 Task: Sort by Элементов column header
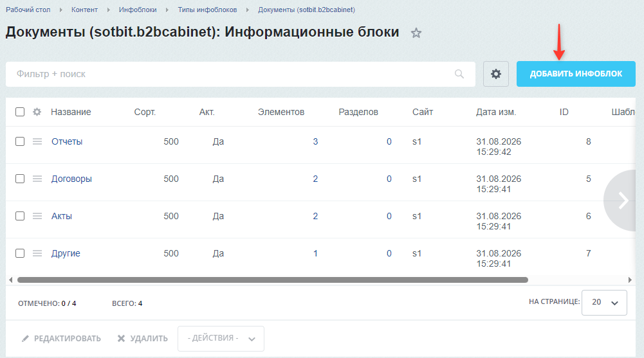pos(281,112)
